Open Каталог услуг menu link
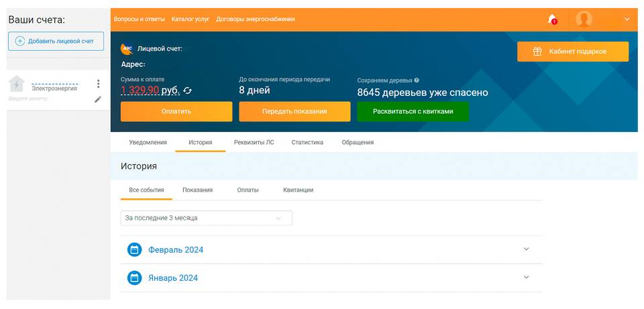 (x=190, y=19)
